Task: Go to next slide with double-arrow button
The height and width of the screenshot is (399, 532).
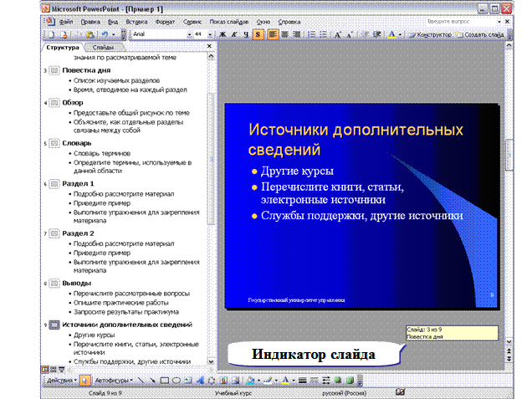Action: [x=509, y=358]
